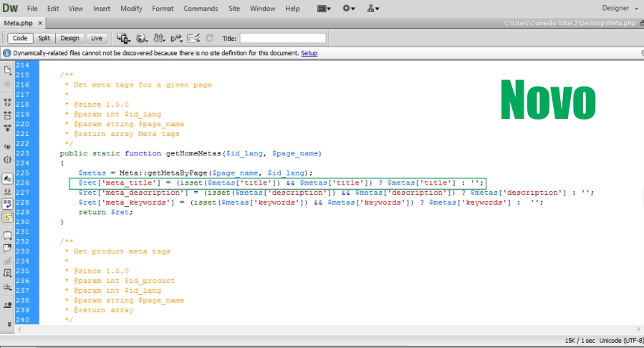The image size is (644, 348).
Task: Switch to Code view
Action: pyautogui.click(x=20, y=38)
